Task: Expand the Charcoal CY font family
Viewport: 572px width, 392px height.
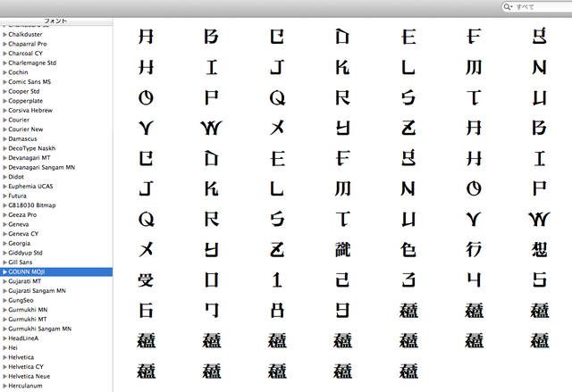Action: point(4,54)
